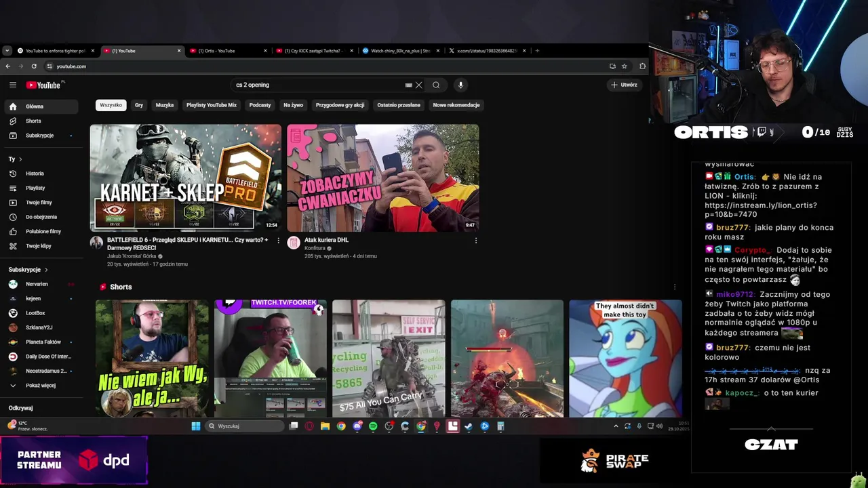Open the Planeta Faktów channel
This screenshot has width=868, height=488.
pyautogui.click(x=41, y=342)
